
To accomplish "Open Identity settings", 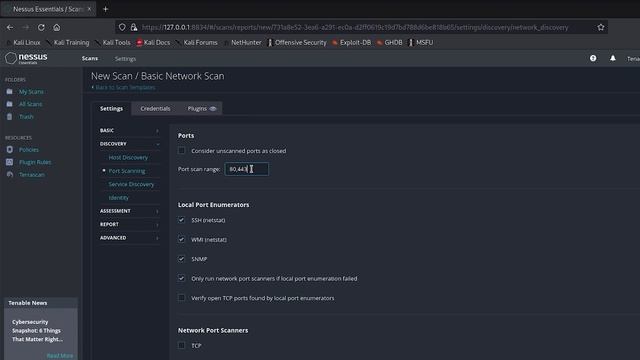I will click(x=118, y=198).
